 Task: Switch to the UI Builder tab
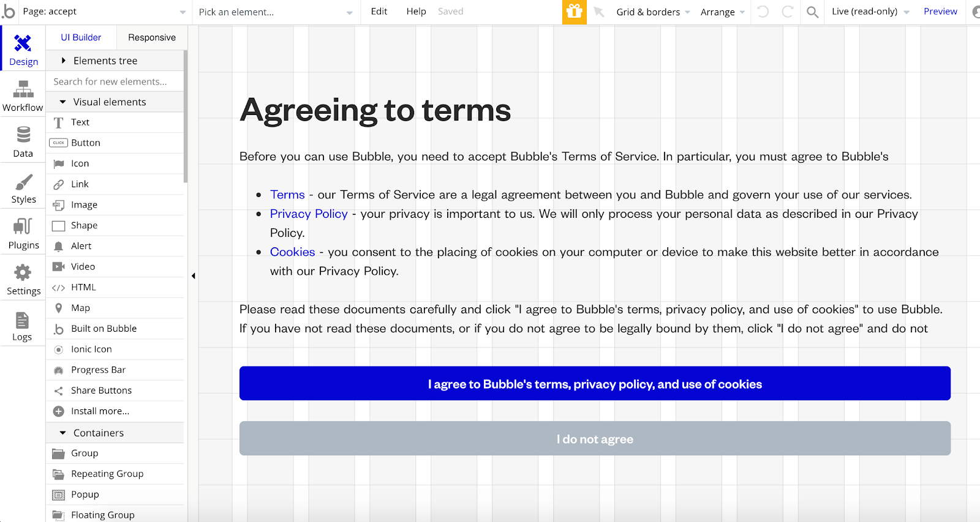coord(81,37)
